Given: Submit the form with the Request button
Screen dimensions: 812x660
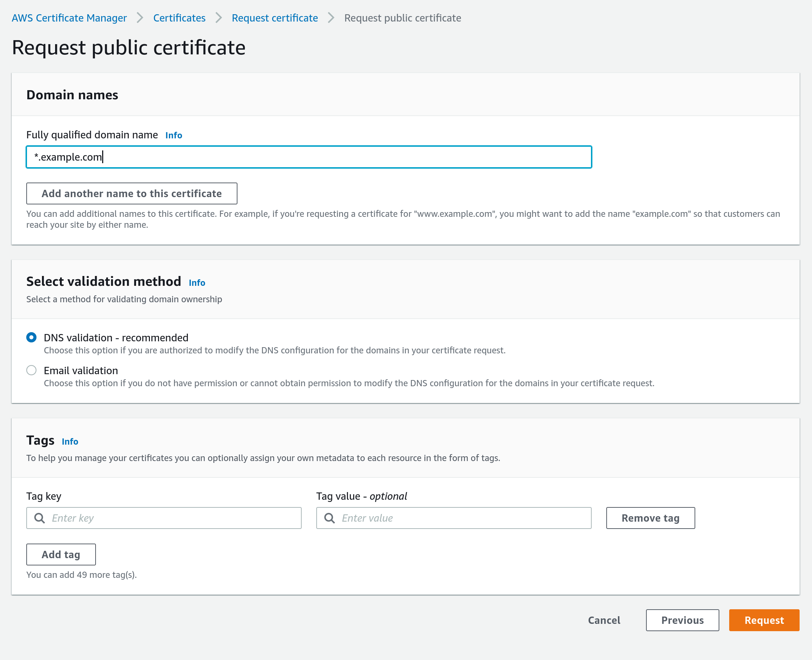Looking at the screenshot, I should (764, 620).
